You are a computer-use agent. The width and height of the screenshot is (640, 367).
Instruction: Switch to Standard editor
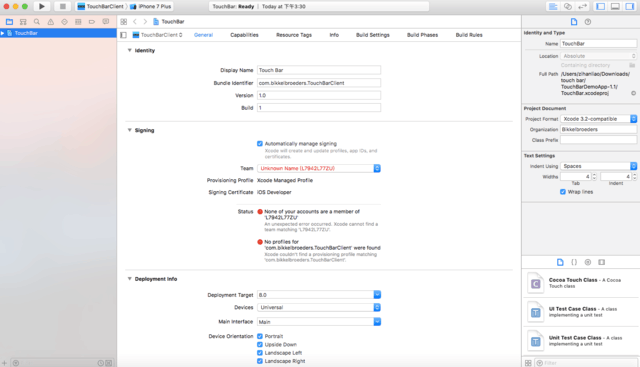pos(553,7)
